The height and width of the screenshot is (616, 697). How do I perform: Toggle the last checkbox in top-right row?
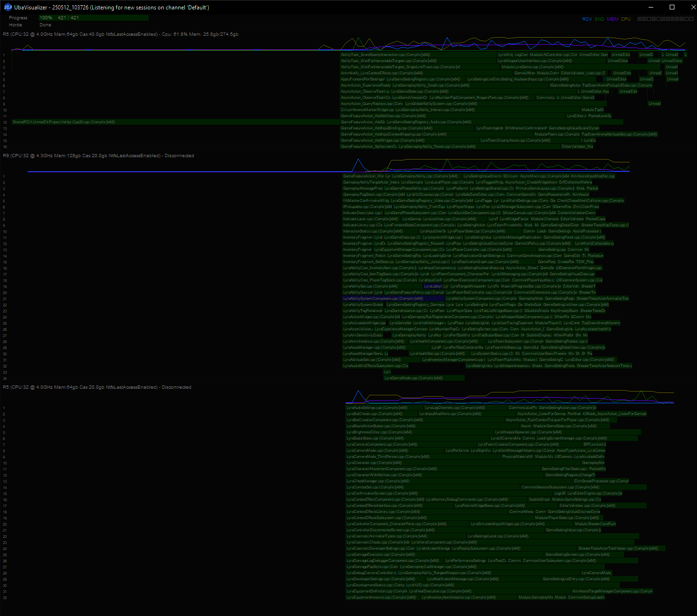pyautogui.click(x=691, y=19)
